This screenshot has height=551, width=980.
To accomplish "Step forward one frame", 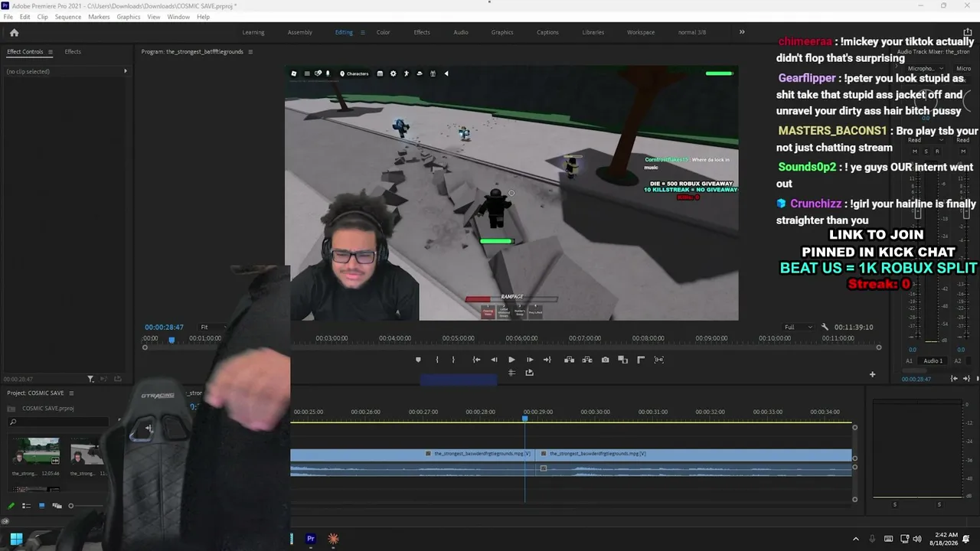I will [530, 360].
